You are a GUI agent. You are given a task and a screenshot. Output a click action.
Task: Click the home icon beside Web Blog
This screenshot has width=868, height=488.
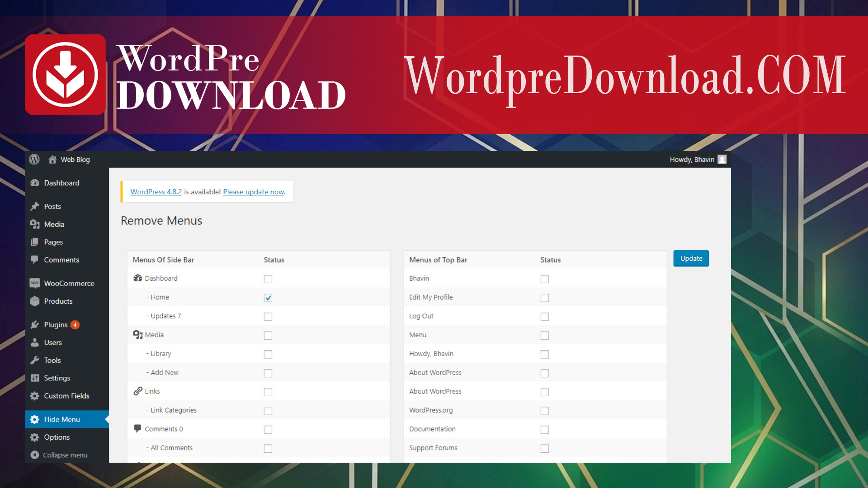click(52, 160)
